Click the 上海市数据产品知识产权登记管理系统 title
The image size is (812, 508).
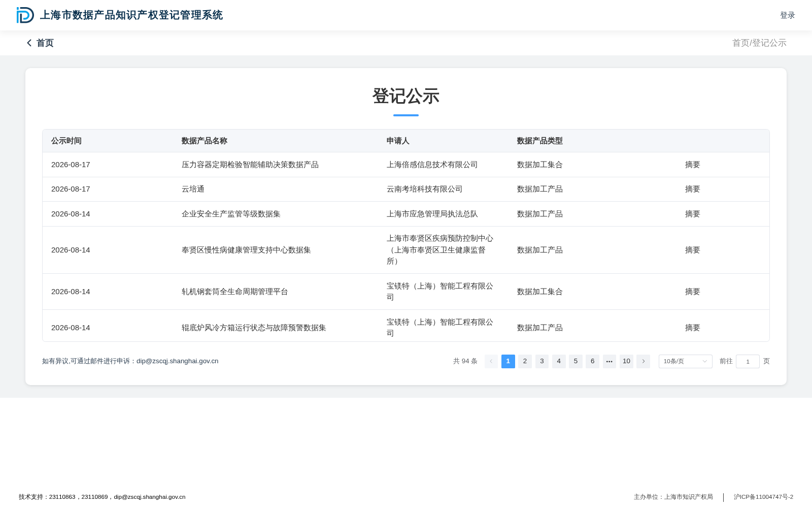pos(131,15)
